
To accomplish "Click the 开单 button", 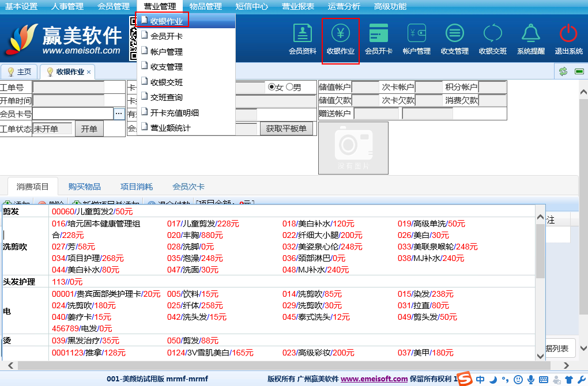I will click(x=89, y=128).
